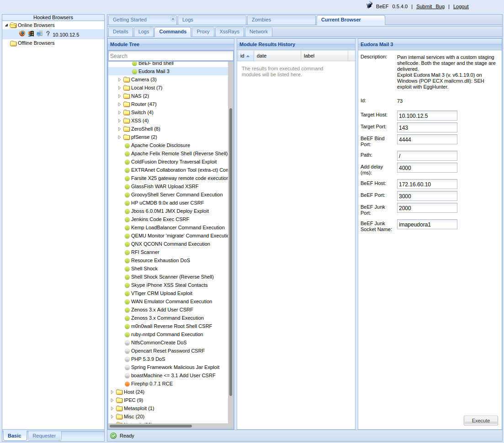Open the Proxy sub-tab
The height and width of the screenshot is (443, 504).
coord(203,32)
